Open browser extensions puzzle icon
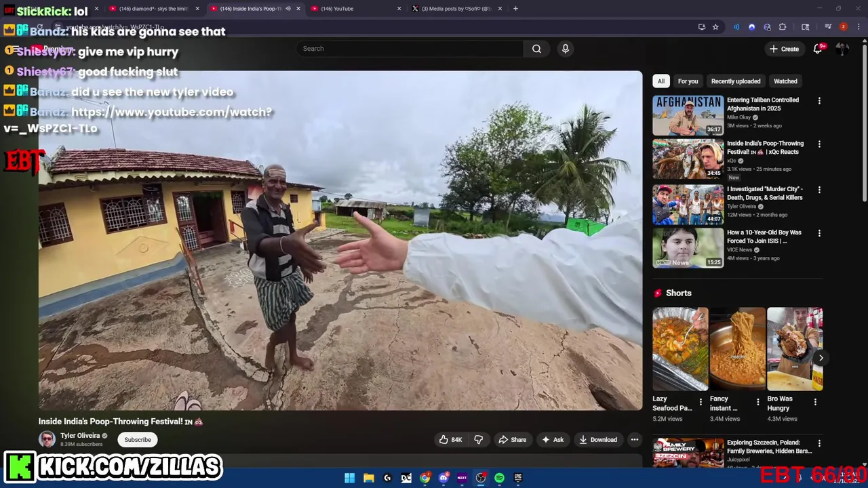Image resolution: width=868 pixels, height=488 pixels. click(x=783, y=27)
